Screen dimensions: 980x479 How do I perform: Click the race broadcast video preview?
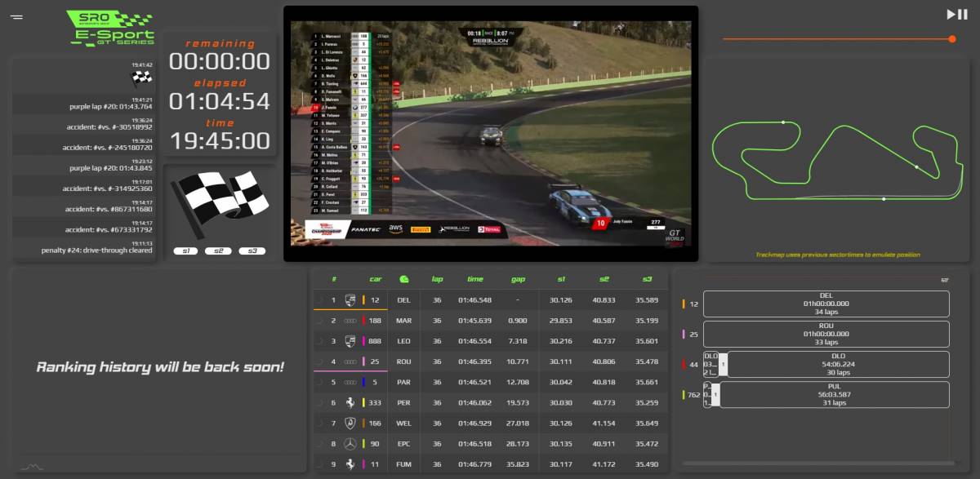(x=490, y=134)
